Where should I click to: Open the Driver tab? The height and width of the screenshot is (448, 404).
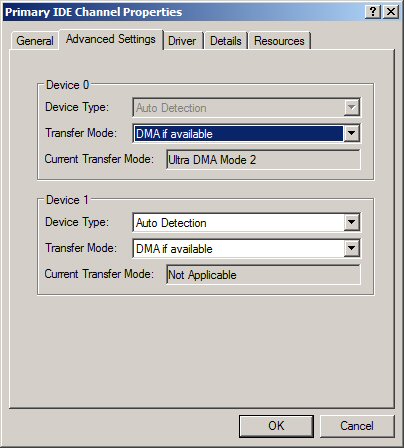pyautogui.click(x=182, y=41)
